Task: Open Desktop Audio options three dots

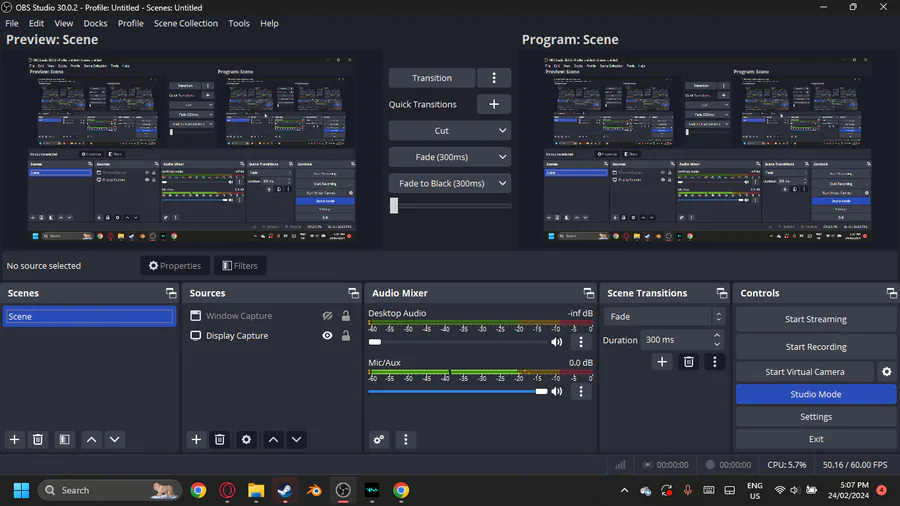Action: [x=581, y=342]
